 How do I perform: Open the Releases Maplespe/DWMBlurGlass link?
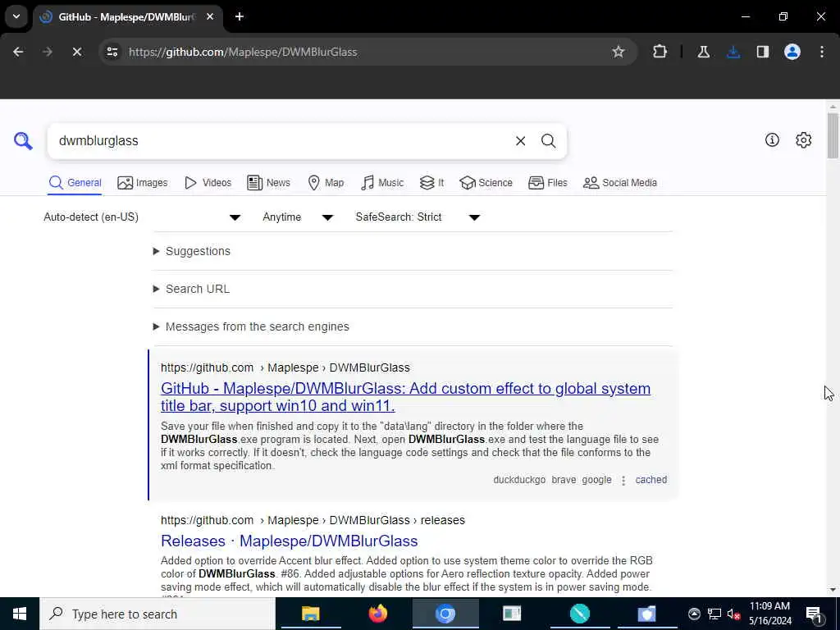pyautogui.click(x=290, y=541)
